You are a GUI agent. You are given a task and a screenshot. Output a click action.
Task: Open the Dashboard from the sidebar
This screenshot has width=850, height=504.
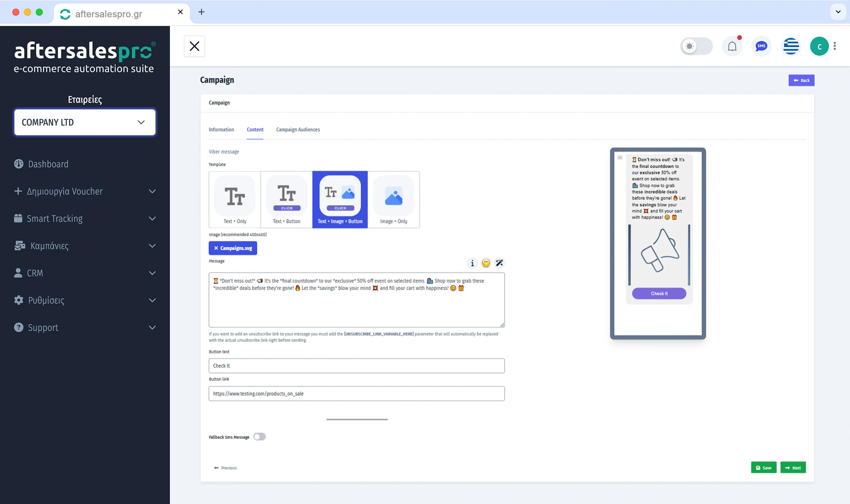[x=48, y=164]
